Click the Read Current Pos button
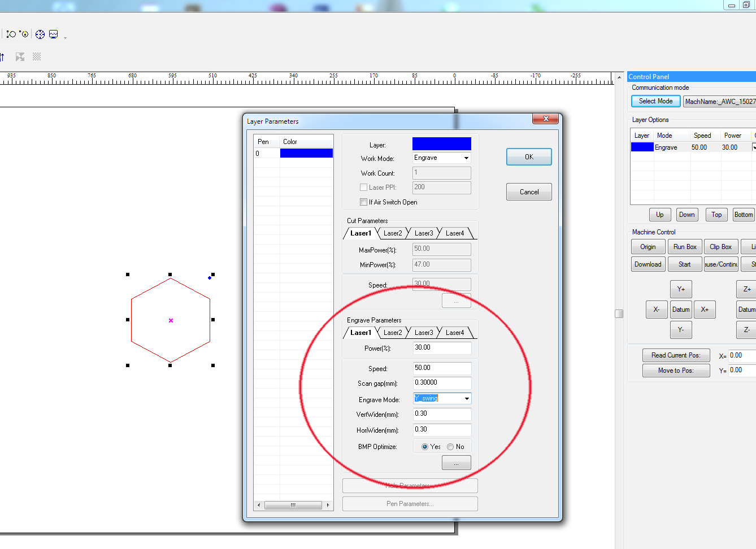Viewport: 756px width, 549px height. click(676, 355)
